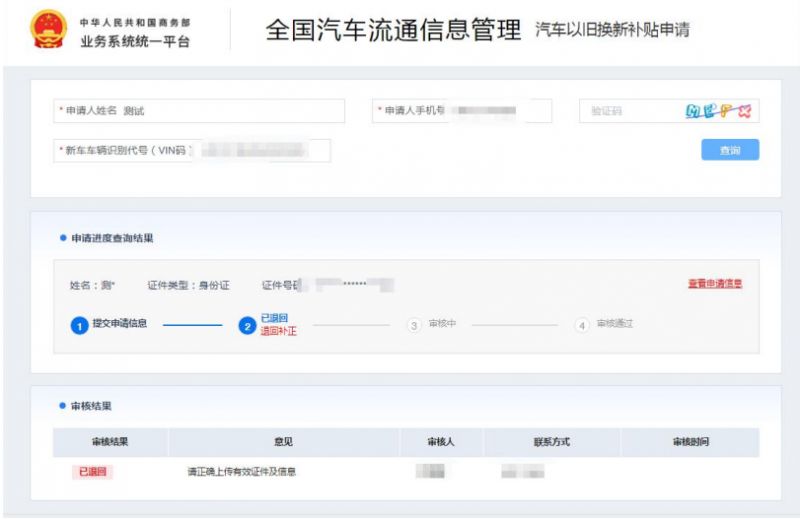Screen dimensions: 800x519
Task: Click the 已退回 badge in results table
Action: tap(92, 471)
